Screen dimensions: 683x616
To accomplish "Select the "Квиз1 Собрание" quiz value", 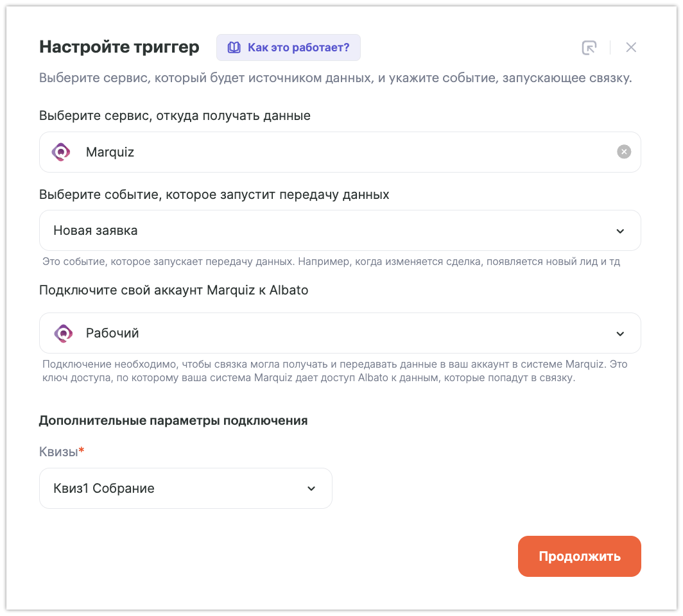I will click(x=104, y=488).
